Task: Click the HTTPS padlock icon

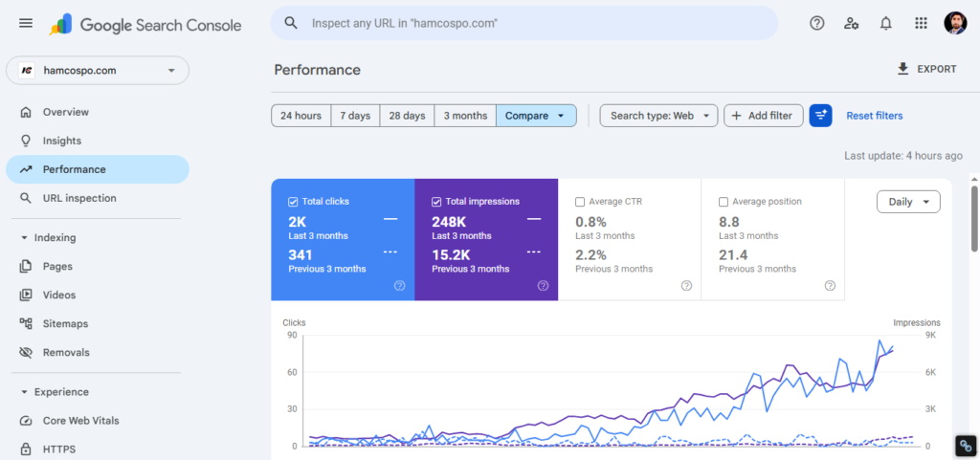Action: click(x=26, y=449)
